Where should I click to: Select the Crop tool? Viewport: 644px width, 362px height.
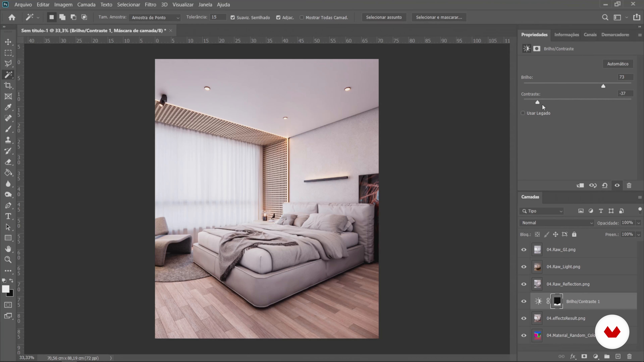click(x=8, y=85)
